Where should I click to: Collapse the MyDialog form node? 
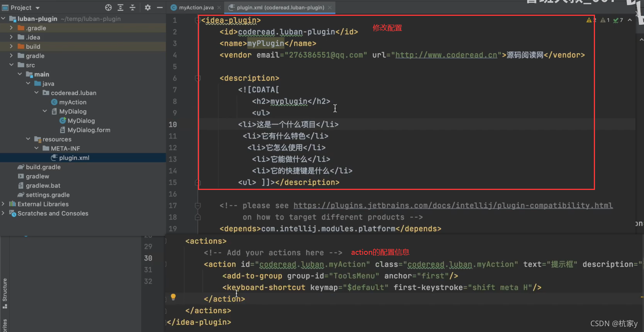pyautogui.click(x=45, y=111)
